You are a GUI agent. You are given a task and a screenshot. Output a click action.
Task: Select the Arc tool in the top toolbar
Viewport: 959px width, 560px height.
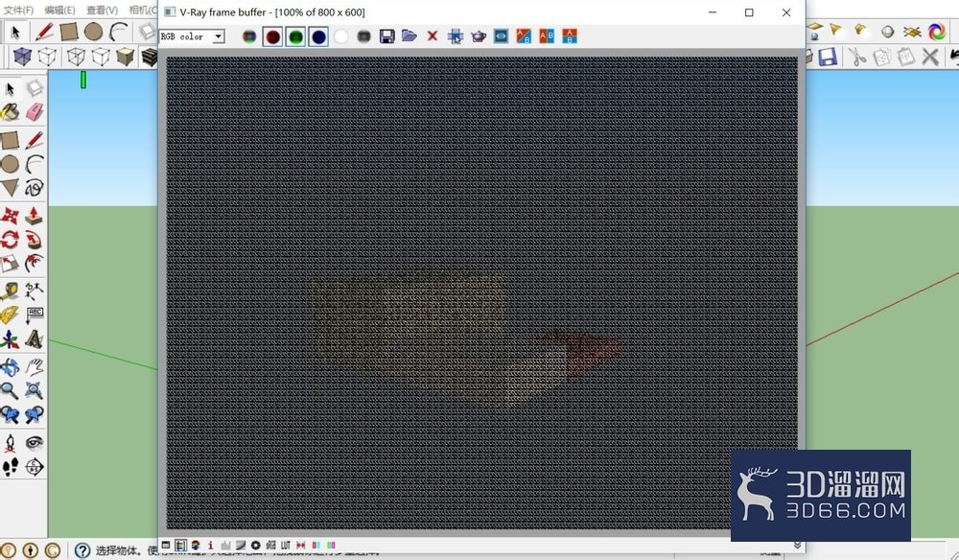tap(119, 32)
